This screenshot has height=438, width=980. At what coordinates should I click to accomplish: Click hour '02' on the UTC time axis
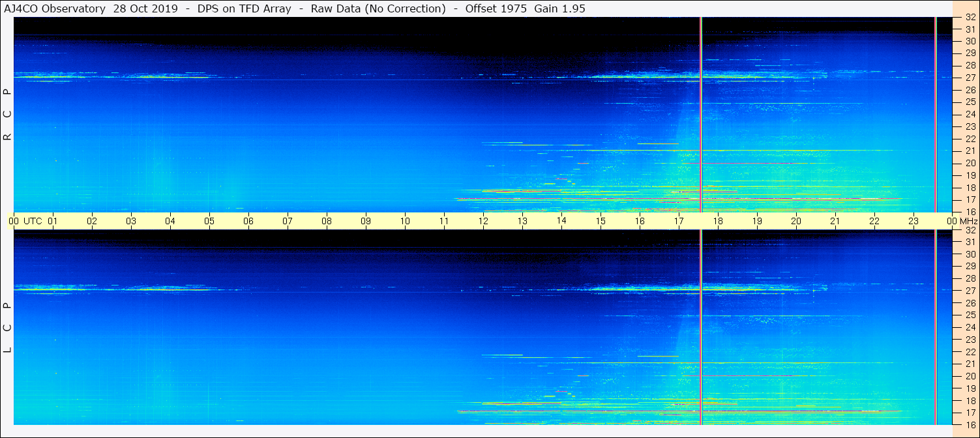click(92, 221)
